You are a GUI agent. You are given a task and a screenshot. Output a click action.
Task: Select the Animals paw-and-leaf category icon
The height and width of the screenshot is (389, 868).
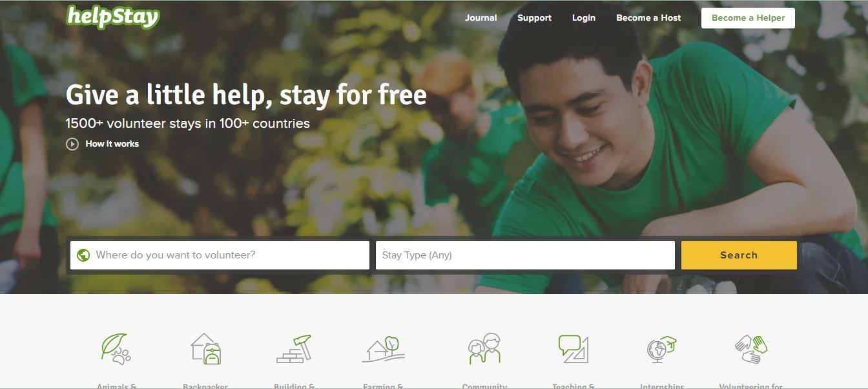[x=116, y=348]
